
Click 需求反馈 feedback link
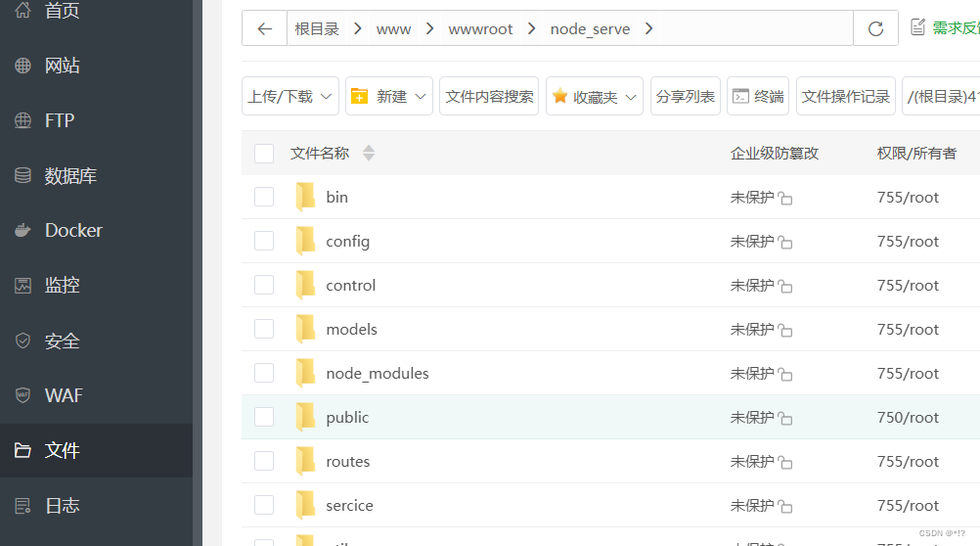pos(945,27)
